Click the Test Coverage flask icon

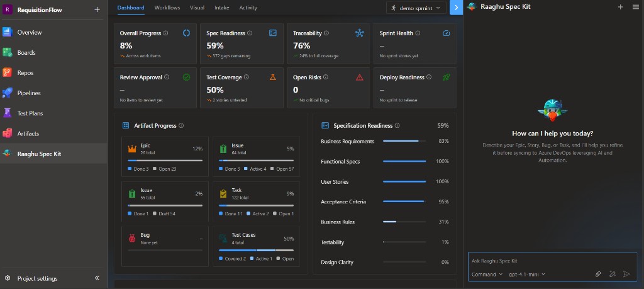pyautogui.click(x=273, y=77)
